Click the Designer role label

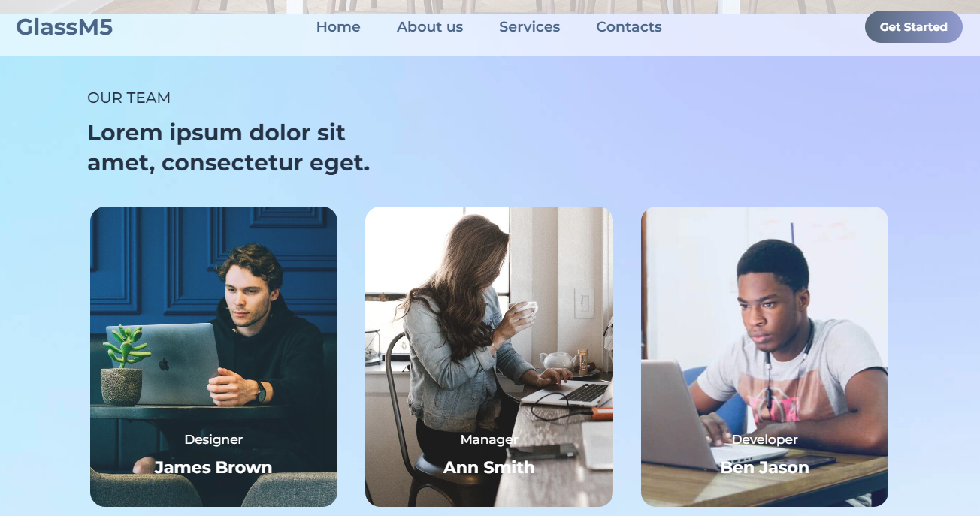tap(213, 439)
